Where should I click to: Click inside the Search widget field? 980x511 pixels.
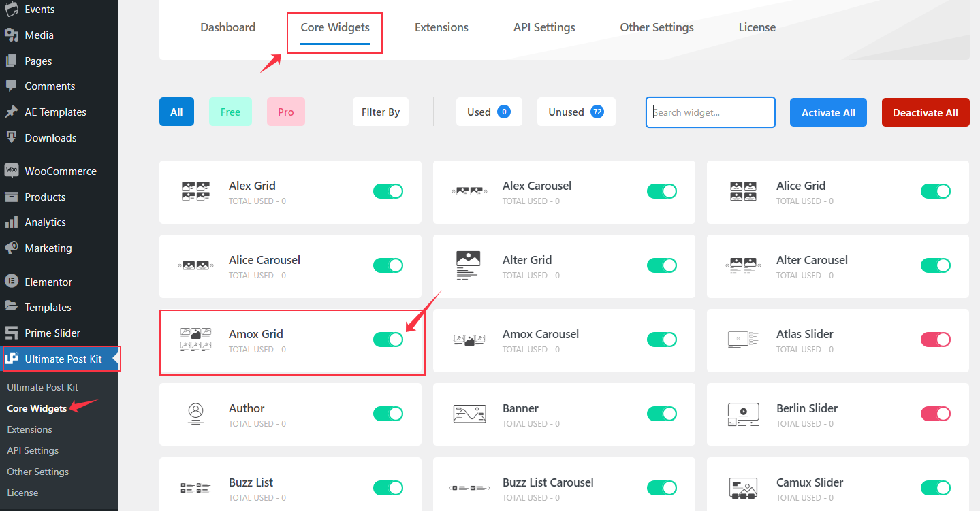click(710, 112)
